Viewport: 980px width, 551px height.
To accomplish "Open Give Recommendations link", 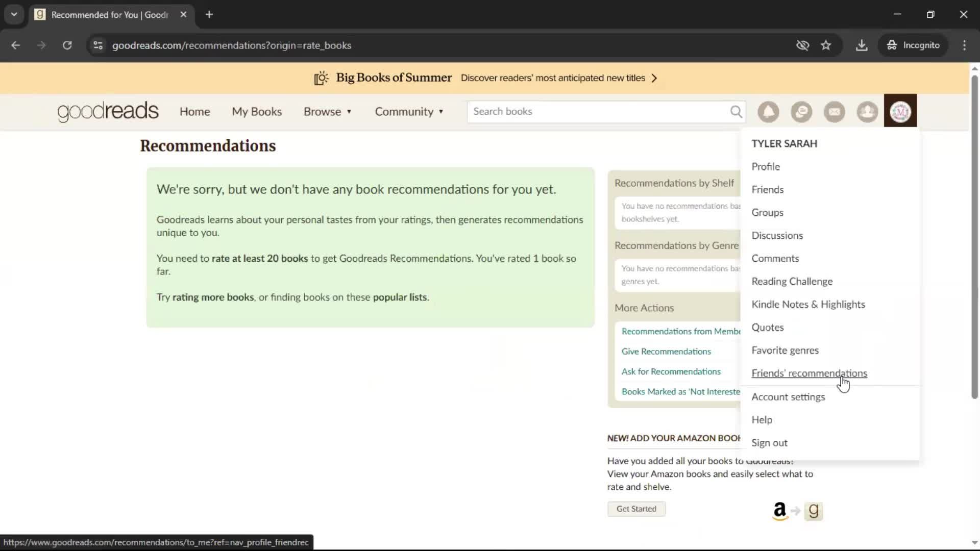I will click(666, 352).
